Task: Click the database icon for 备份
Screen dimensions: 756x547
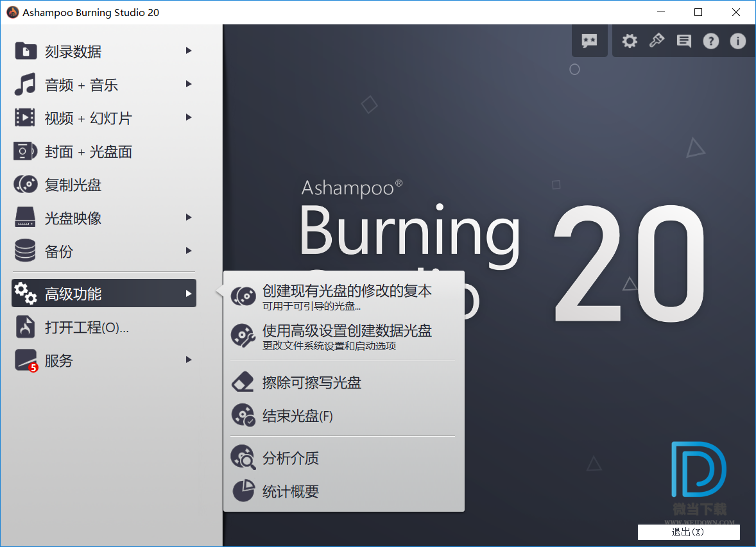Action: [25, 251]
